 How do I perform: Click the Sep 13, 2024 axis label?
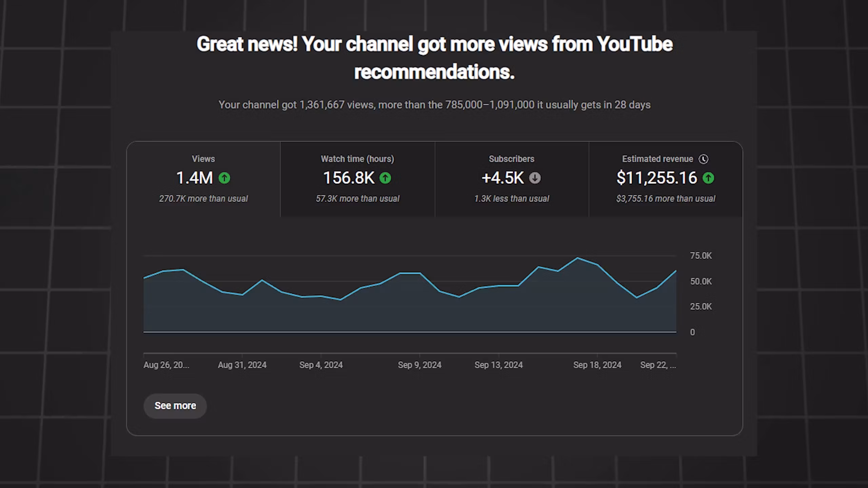point(498,365)
